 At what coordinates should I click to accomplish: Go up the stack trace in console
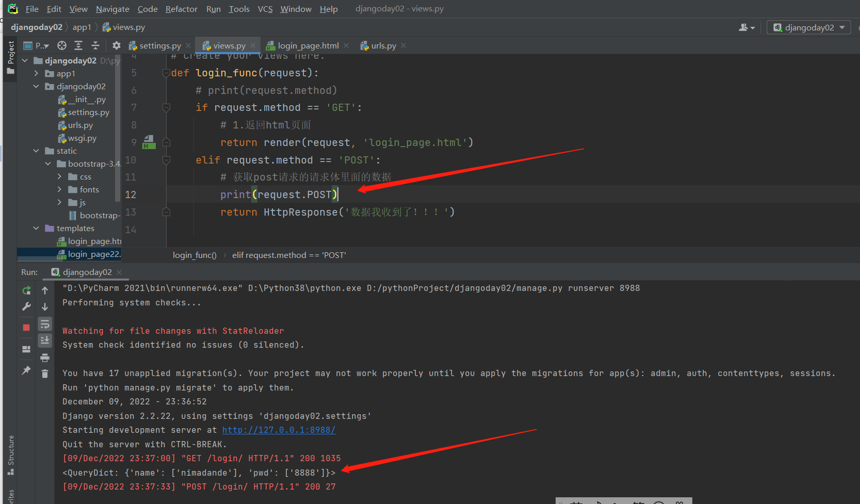45,290
